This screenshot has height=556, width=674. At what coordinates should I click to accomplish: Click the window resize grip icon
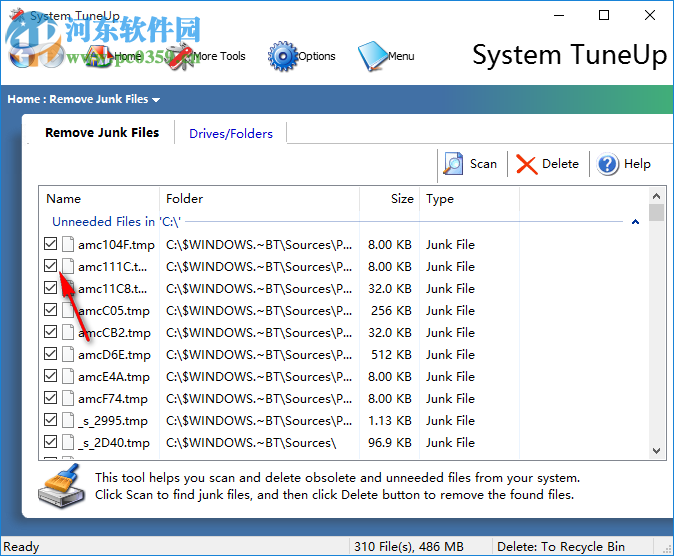click(667, 549)
